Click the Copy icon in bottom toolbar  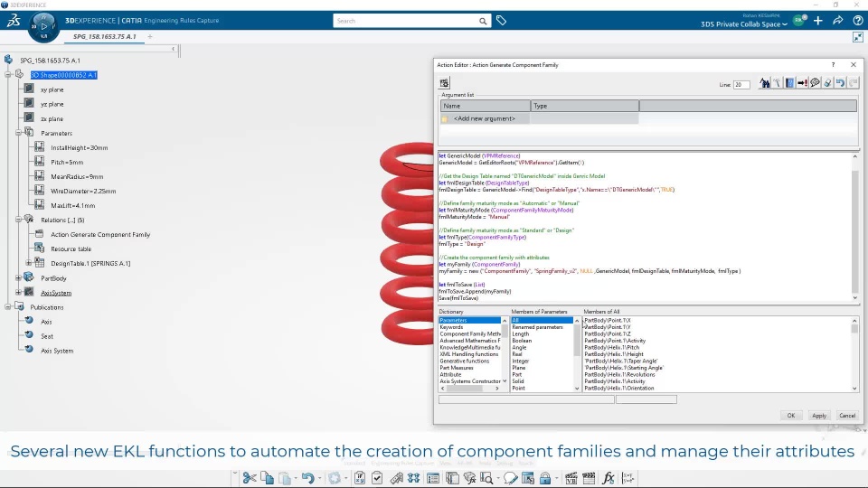click(x=267, y=478)
